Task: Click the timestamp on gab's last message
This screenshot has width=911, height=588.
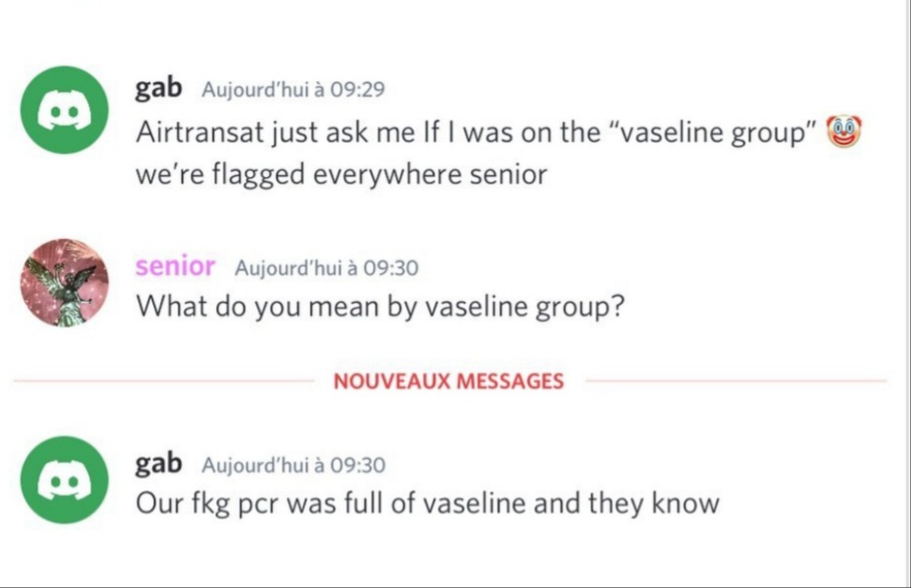Action: tap(294, 465)
